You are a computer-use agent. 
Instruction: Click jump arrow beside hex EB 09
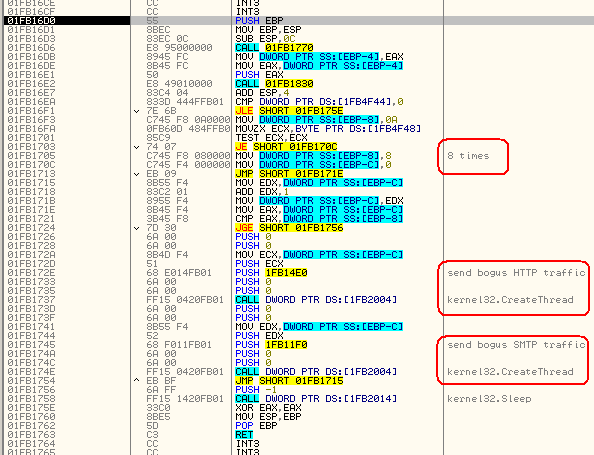[x=137, y=174]
